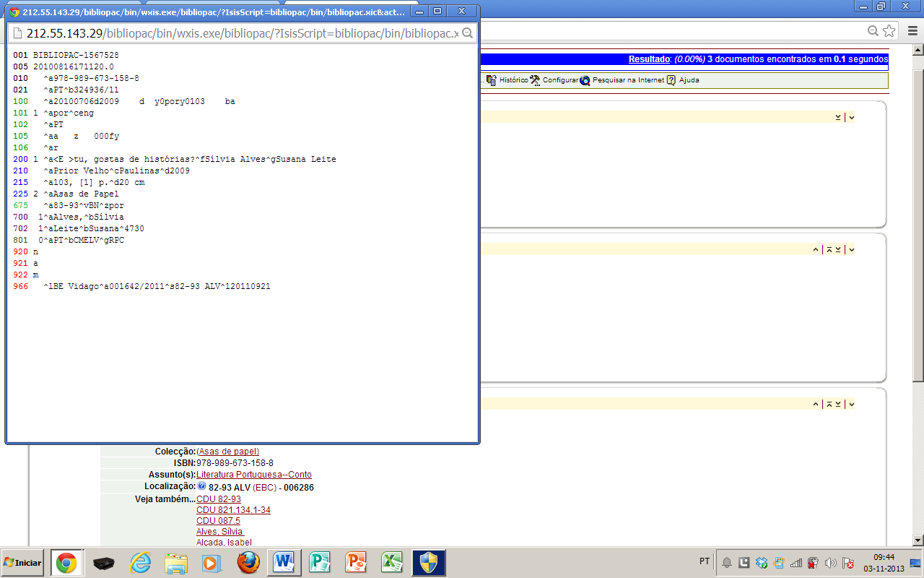
Task: Click line 001 BIBLIOPAC-1567528
Action: tap(66, 55)
